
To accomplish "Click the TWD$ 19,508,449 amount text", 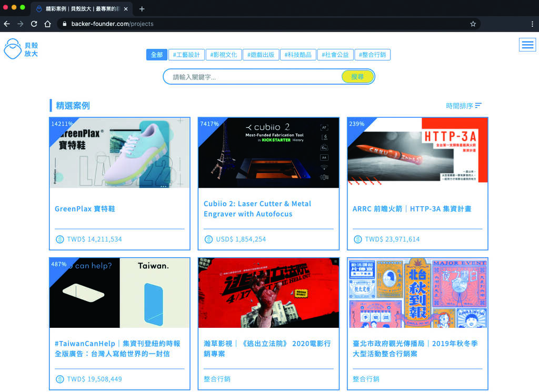I will (x=94, y=379).
